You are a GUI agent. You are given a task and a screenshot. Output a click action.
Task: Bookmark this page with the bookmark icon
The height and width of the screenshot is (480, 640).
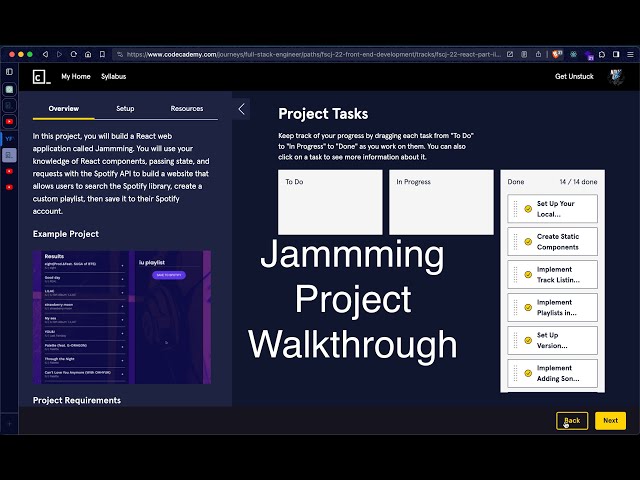102,54
